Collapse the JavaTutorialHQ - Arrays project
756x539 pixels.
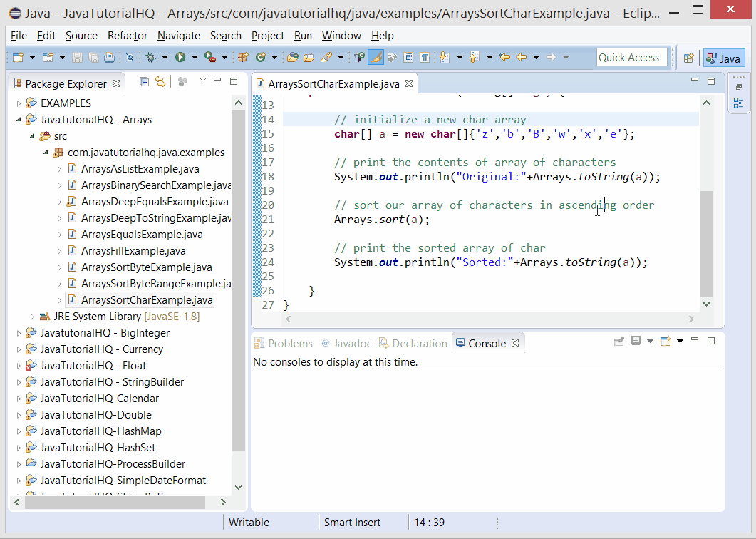tap(19, 120)
